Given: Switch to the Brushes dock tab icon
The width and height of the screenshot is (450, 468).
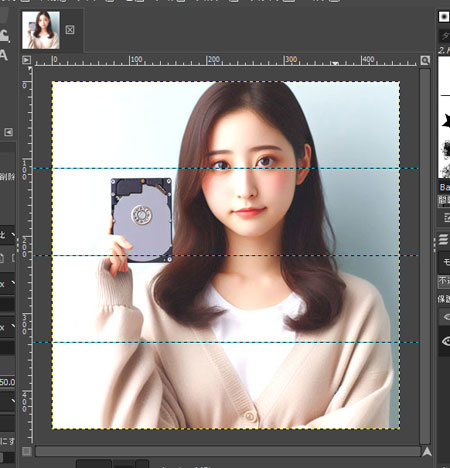Looking at the screenshot, I should [x=444, y=16].
